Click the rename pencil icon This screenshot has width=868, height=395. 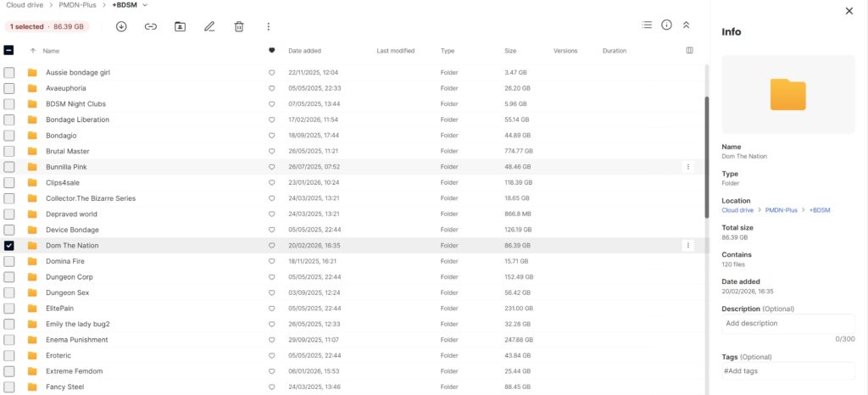(x=209, y=26)
